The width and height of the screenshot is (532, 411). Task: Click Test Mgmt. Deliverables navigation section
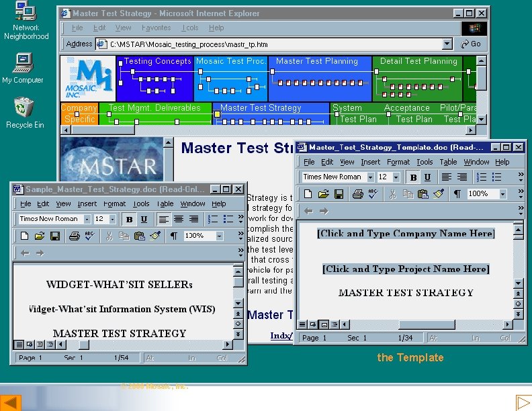pyautogui.click(x=155, y=113)
